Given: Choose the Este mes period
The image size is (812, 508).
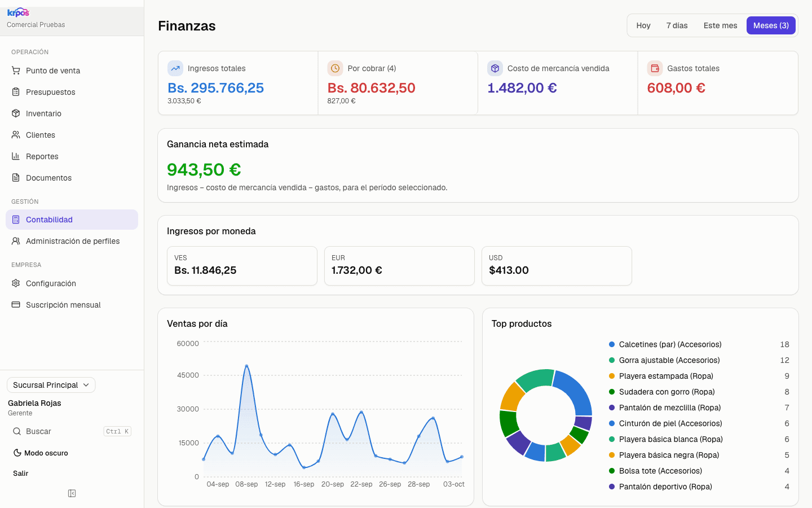Looking at the screenshot, I should point(720,25).
